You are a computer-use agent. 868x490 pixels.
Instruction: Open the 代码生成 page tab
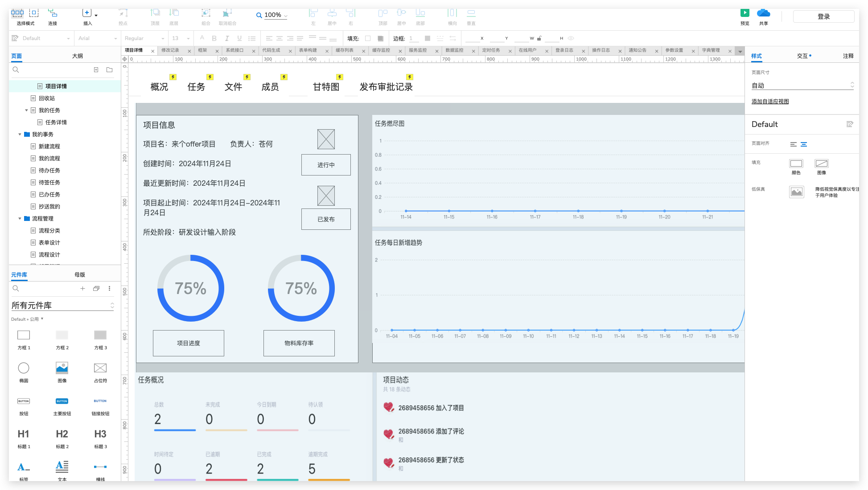[x=271, y=50]
